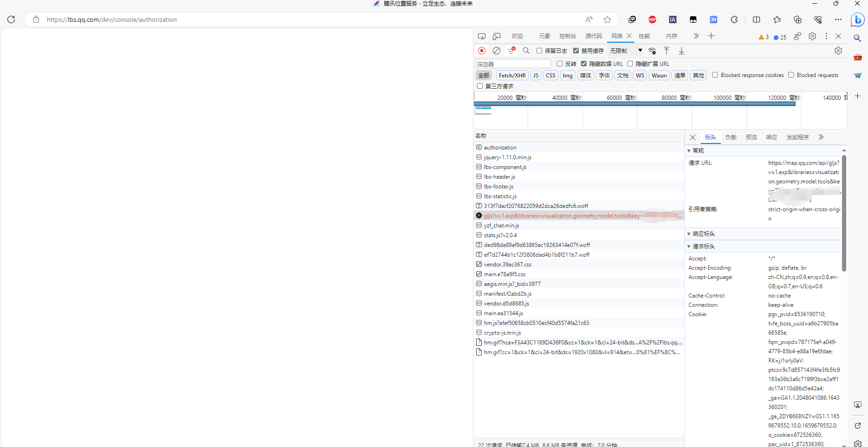Export HAR file with the download arrow
868x447 pixels.
point(682,51)
